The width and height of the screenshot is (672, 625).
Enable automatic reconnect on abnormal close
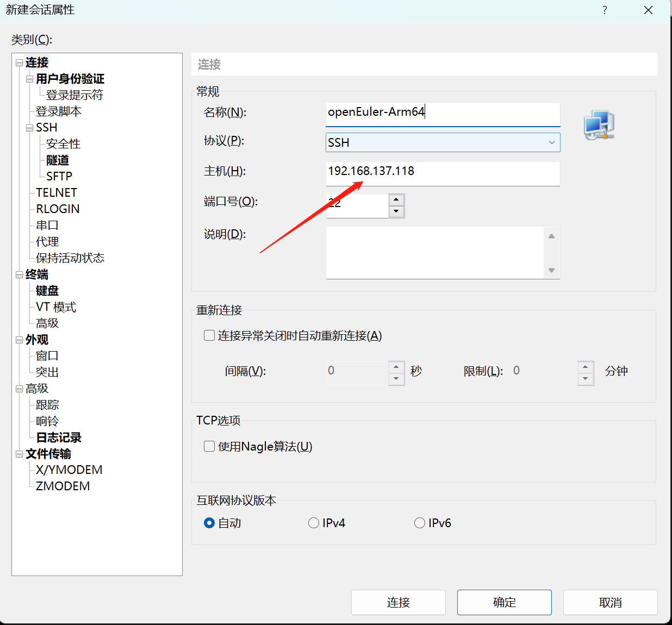(x=209, y=335)
